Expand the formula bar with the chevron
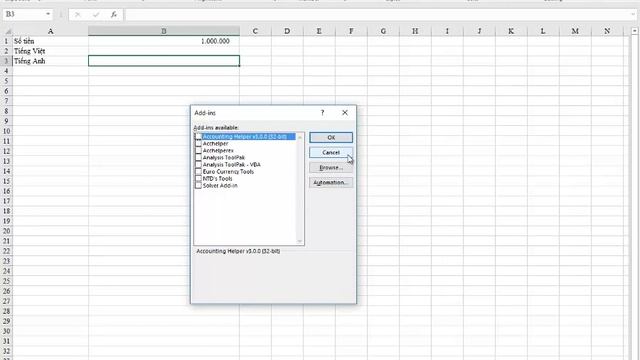The width and height of the screenshot is (640, 360). [x=633, y=15]
